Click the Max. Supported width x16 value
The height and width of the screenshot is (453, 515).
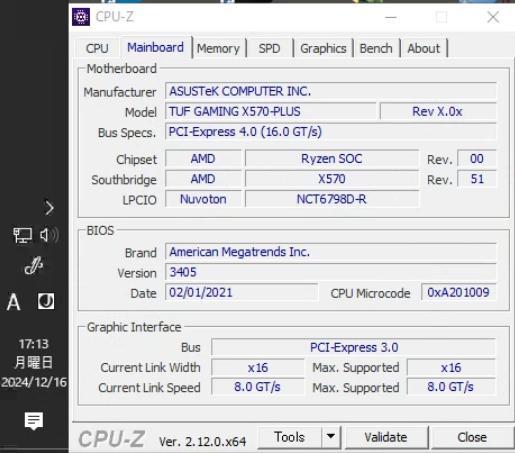451,368
